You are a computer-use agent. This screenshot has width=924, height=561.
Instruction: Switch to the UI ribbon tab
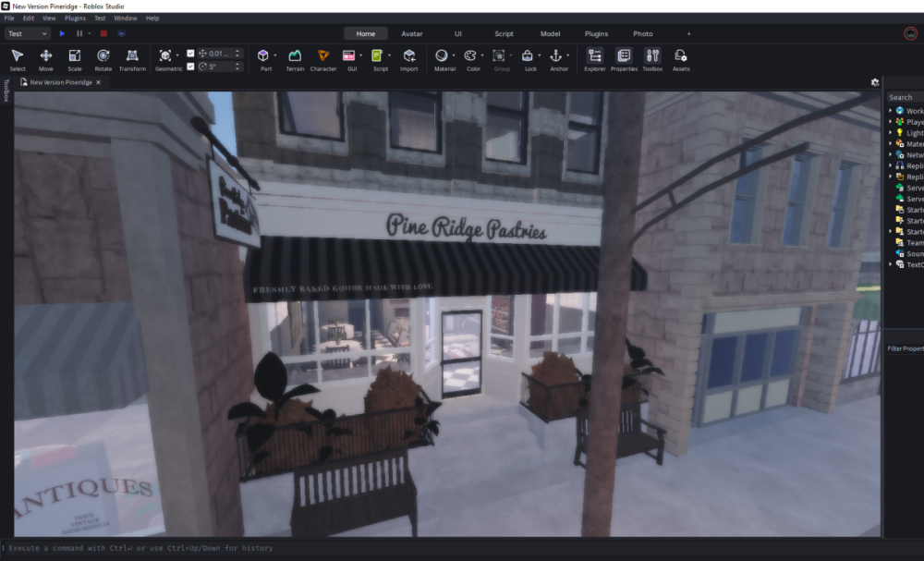click(458, 33)
